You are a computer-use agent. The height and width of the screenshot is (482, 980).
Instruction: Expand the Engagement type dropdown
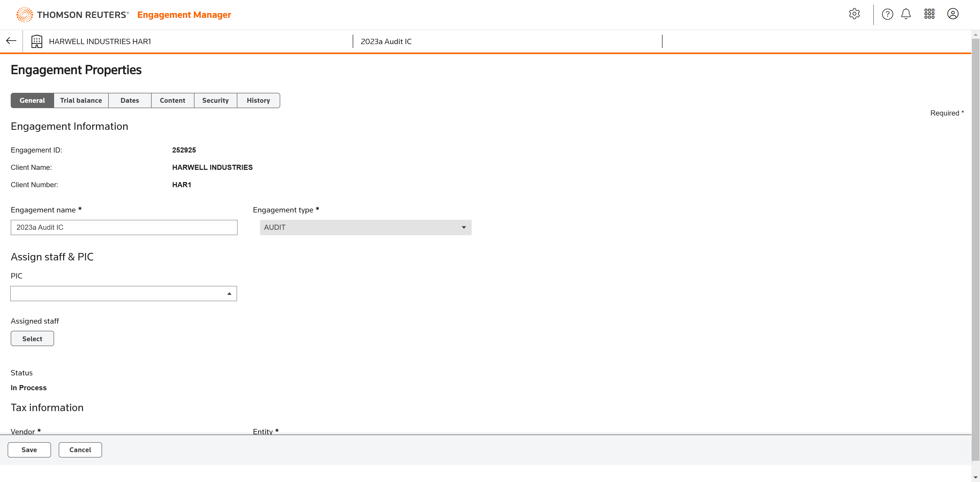[x=365, y=227]
